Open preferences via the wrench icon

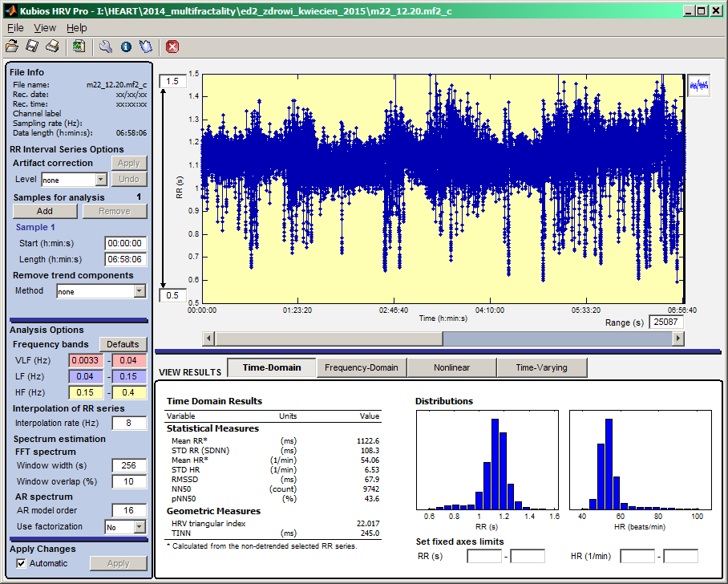click(x=106, y=47)
